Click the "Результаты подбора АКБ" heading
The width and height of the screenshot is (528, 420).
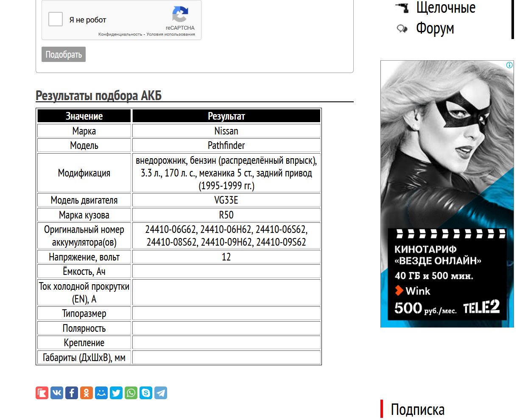tap(98, 95)
